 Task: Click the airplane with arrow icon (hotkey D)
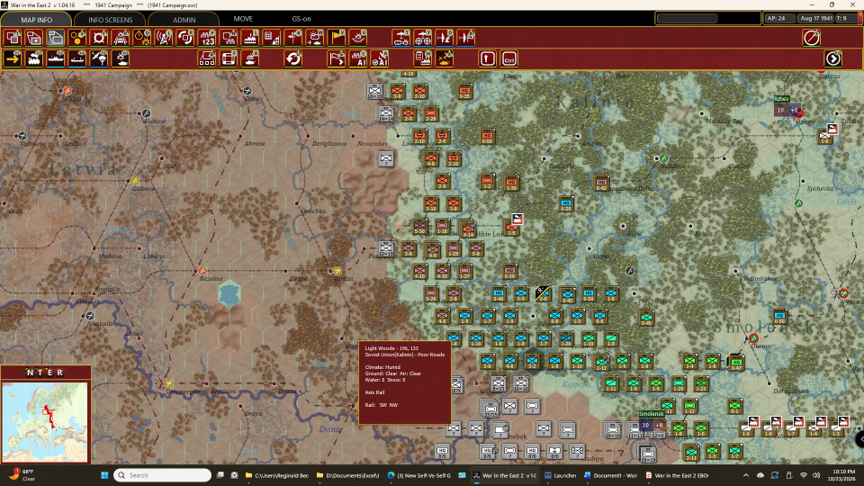pos(444,38)
